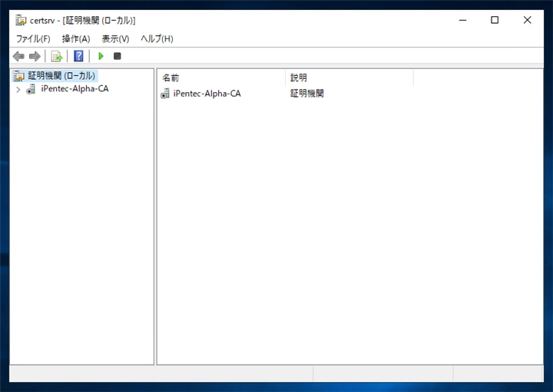553x392 pixels.
Task: Expand the iPentec-Alpha-CA tree node
Action: [x=18, y=90]
